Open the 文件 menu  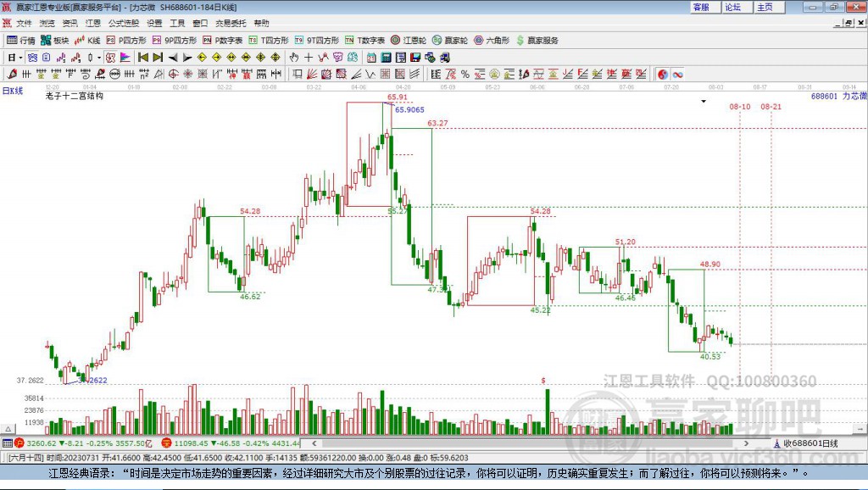pyautogui.click(x=24, y=23)
